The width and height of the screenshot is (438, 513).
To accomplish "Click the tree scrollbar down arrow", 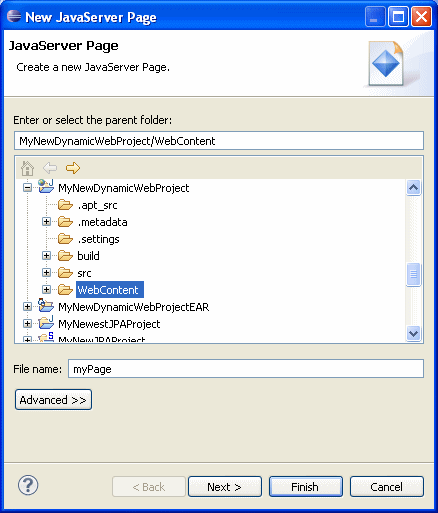I will point(413,333).
